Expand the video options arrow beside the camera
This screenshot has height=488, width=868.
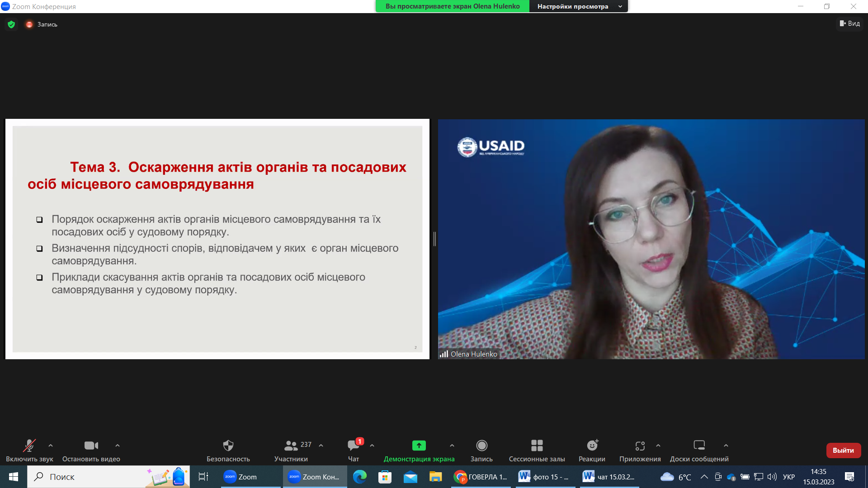pos(118,446)
